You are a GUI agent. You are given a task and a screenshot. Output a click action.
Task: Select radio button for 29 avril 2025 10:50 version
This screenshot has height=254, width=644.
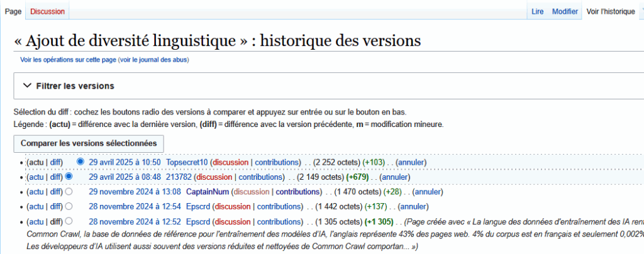coord(80,162)
